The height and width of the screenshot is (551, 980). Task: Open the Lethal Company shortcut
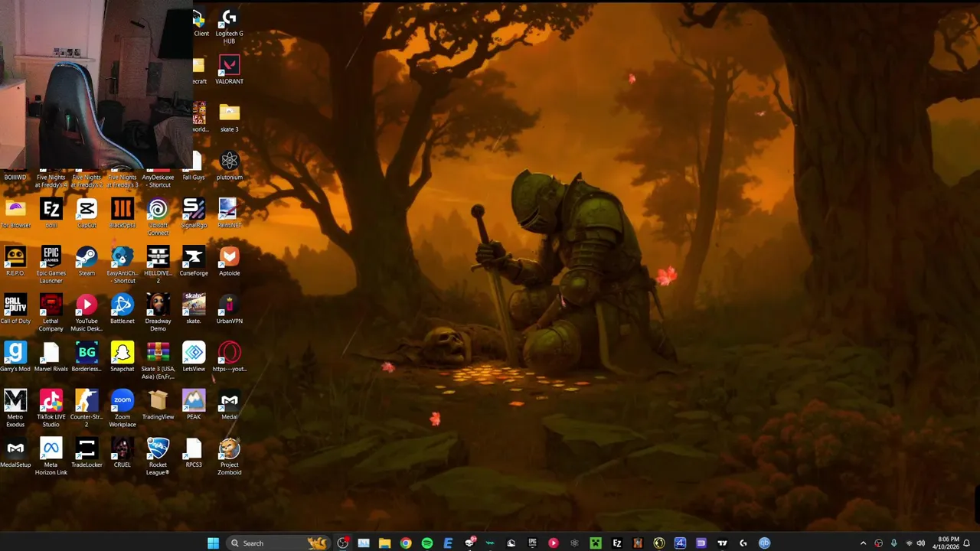click(x=51, y=313)
